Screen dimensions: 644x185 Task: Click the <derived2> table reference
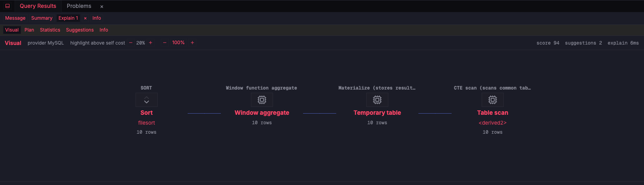[493, 123]
